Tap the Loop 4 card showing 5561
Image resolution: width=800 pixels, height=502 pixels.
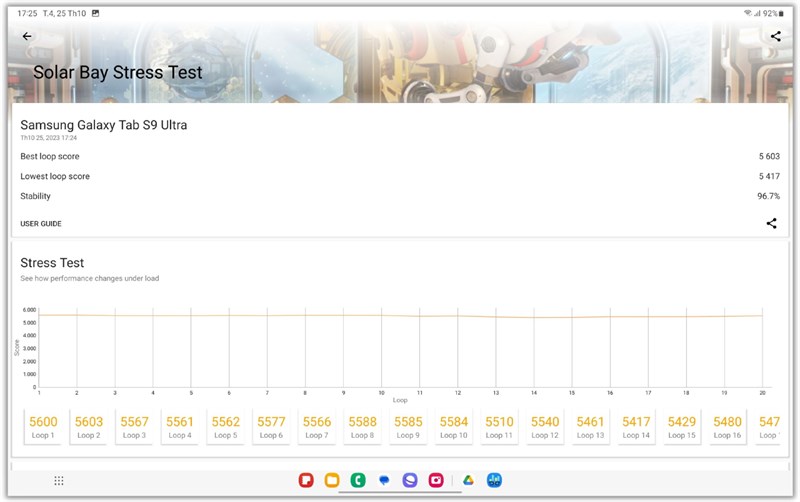180,427
